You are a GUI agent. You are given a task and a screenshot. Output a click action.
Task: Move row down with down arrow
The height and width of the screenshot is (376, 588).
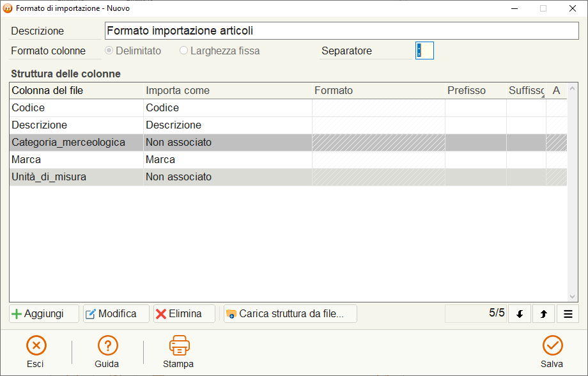520,314
